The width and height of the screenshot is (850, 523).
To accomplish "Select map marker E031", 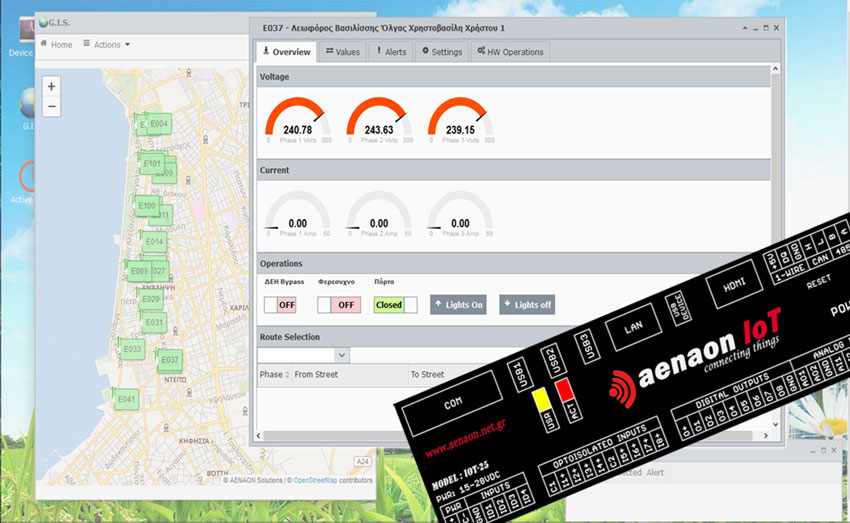I will (x=154, y=322).
